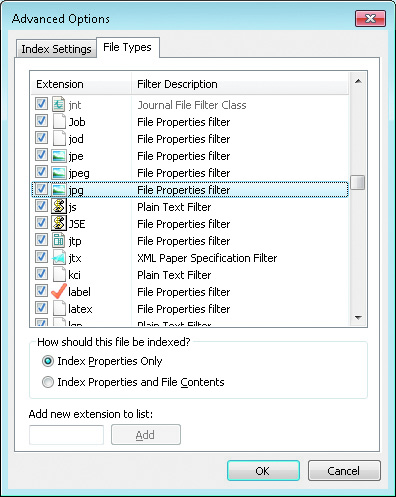The image size is (396, 497).
Task: Click the jnt Journal file icon
Action: coord(59,105)
